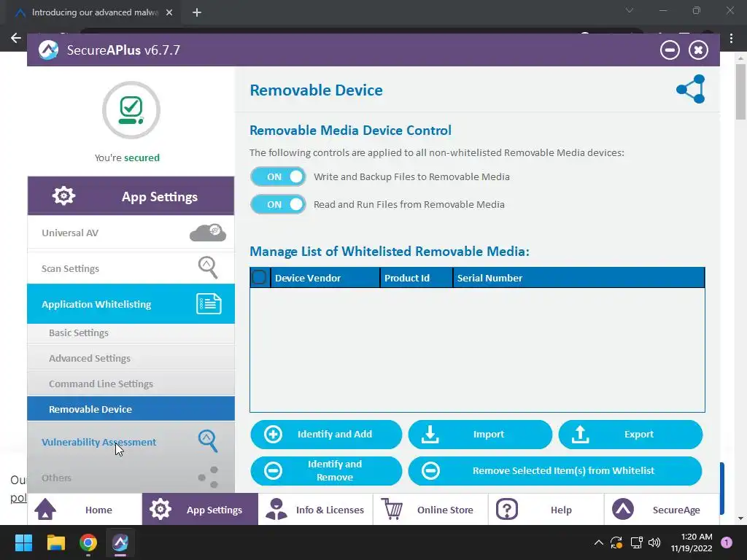
Task: Click the Identify and Remove button
Action: [326, 471]
